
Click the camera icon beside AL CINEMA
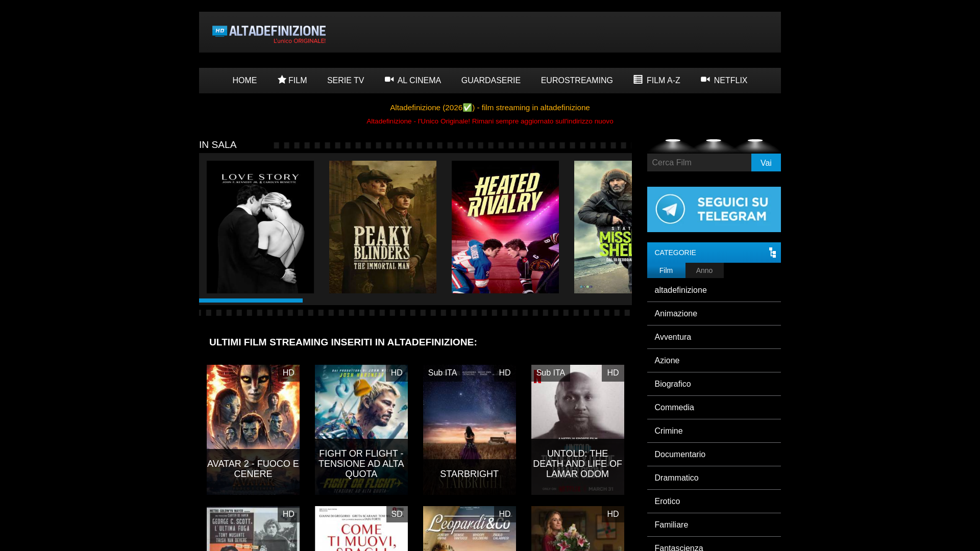point(389,80)
